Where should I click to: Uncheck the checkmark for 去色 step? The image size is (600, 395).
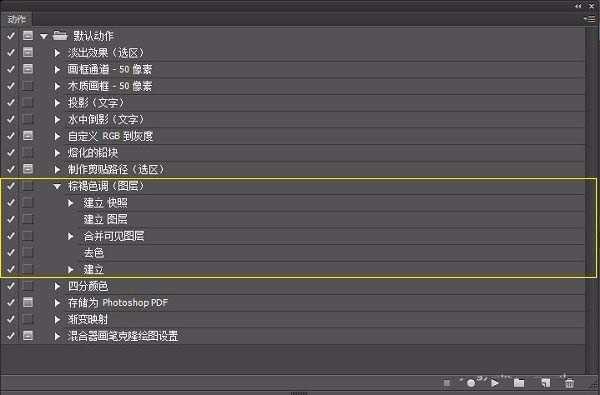tap(11, 253)
